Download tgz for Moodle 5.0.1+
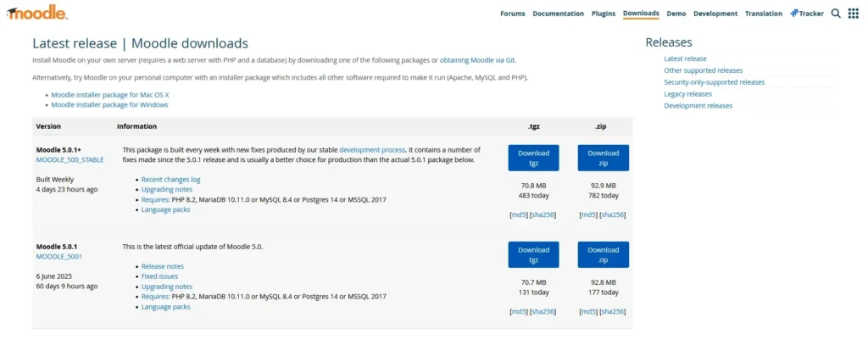This screenshot has height=351, width=868. pos(534,158)
